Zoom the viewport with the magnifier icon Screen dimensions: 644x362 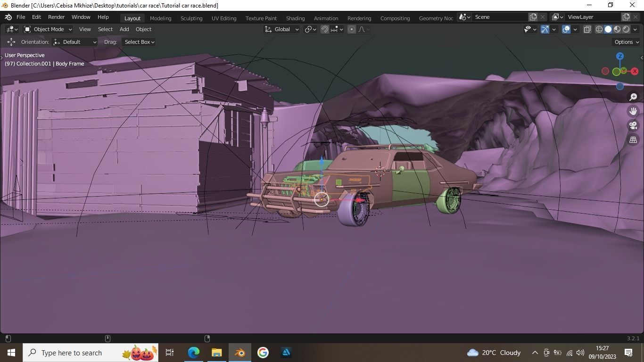coord(633,97)
